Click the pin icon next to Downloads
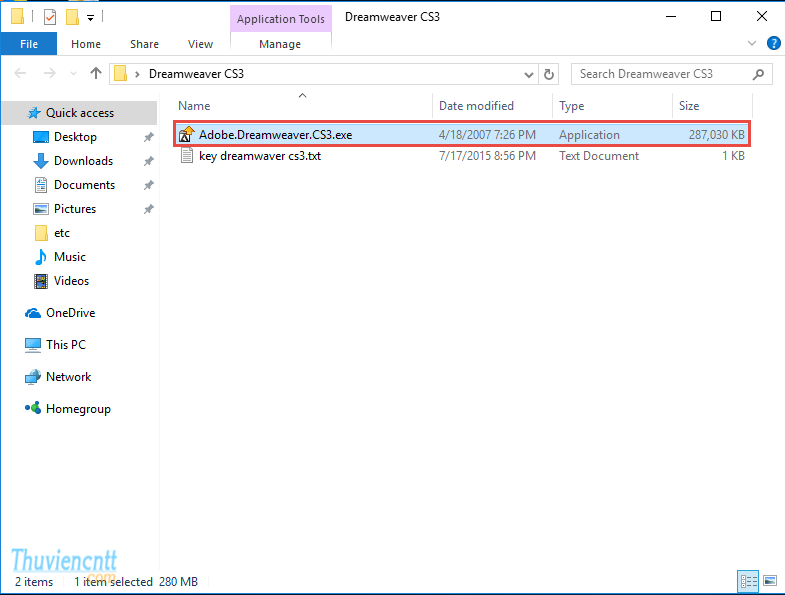The width and height of the screenshot is (785, 595). (x=148, y=161)
